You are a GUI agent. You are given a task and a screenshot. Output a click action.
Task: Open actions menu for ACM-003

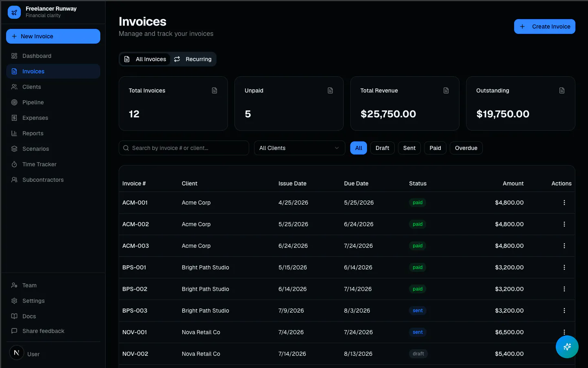(x=564, y=246)
